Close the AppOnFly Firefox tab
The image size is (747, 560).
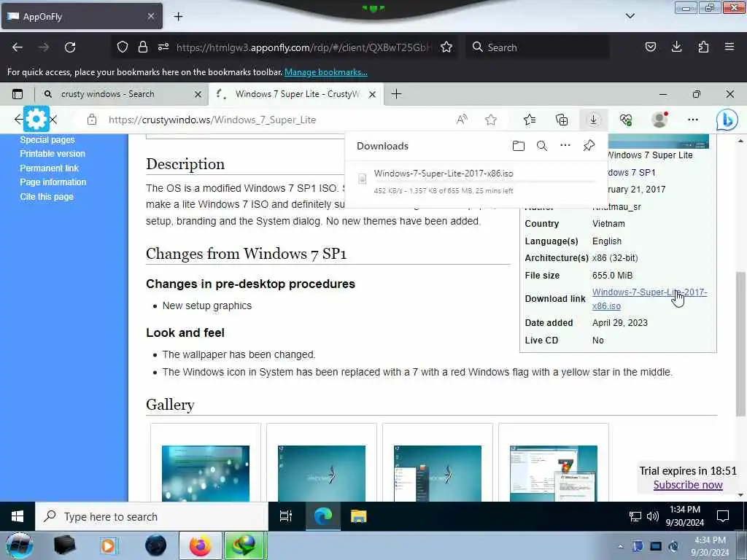pyautogui.click(x=150, y=16)
